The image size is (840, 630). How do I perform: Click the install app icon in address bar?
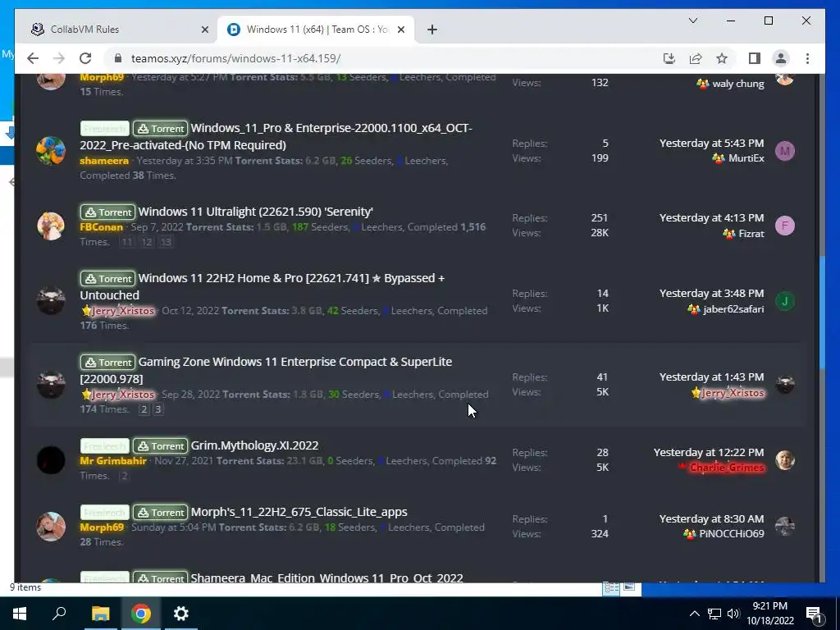click(669, 58)
